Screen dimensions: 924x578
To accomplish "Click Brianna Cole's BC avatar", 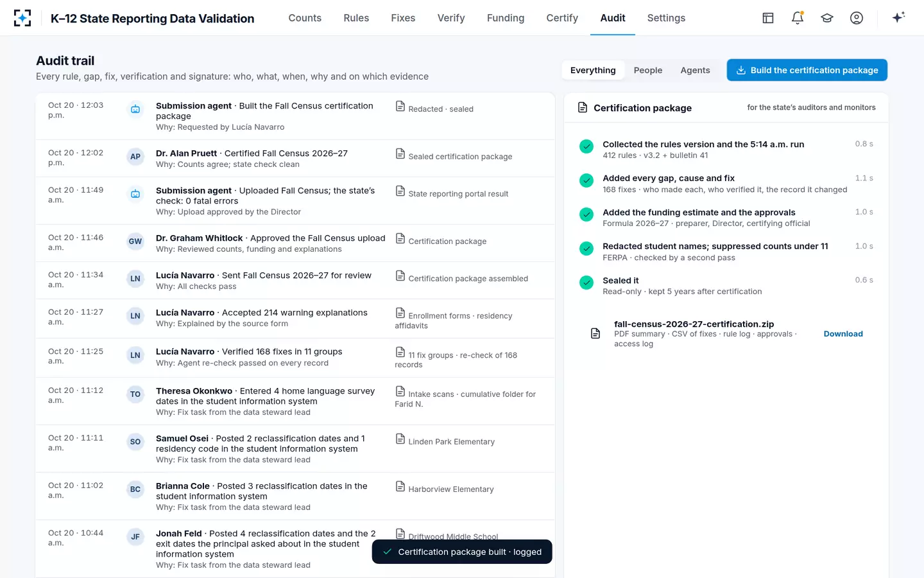I will (135, 489).
